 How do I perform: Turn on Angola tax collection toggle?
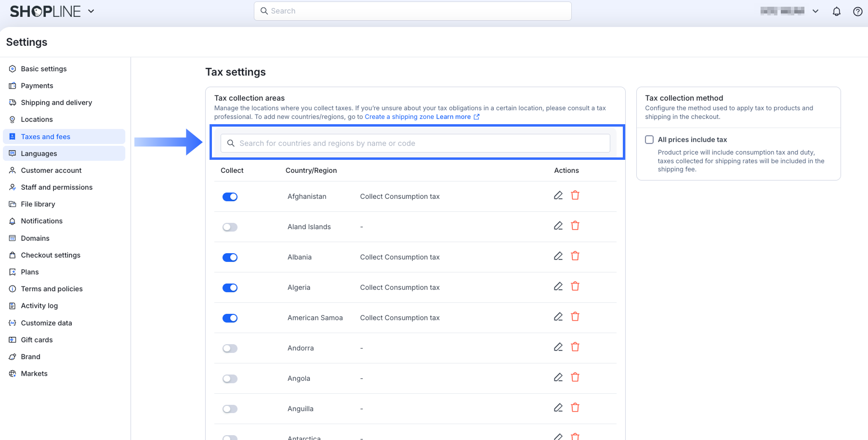[x=230, y=379]
